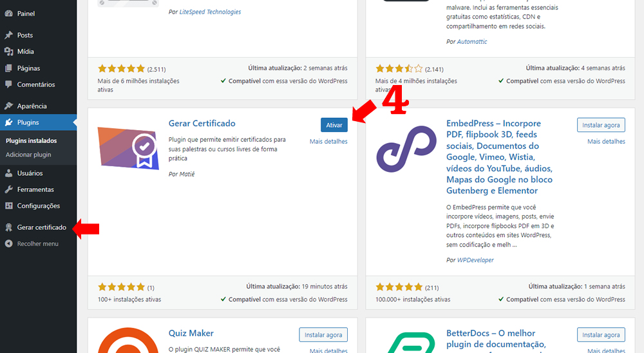This screenshot has height=353, width=644.
Task: Click the Recolher menu collapse arrow icon
Action: (8, 243)
